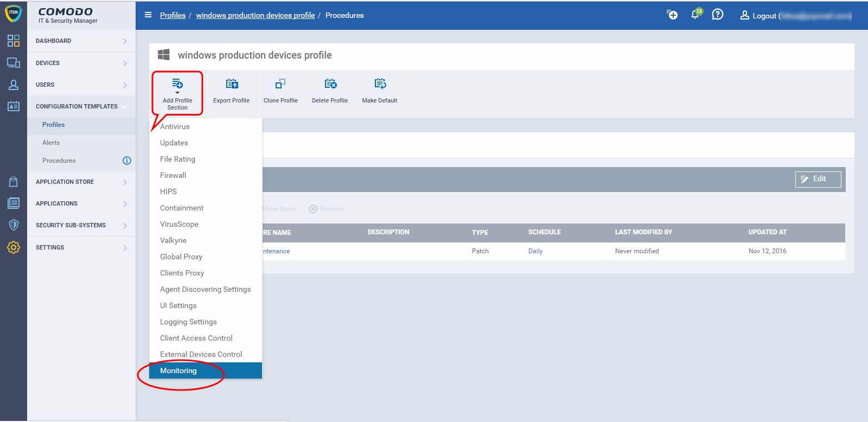Select File Rating from the section list
The height and width of the screenshot is (422, 868).
tap(206, 159)
